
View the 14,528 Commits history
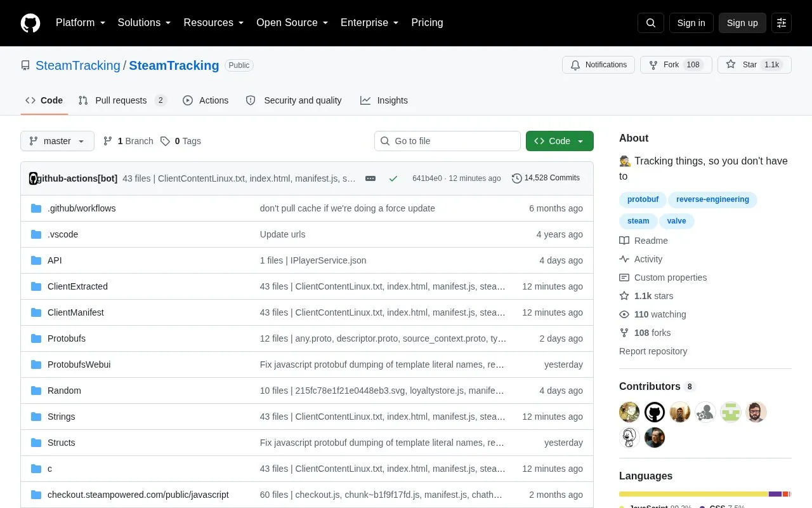click(546, 178)
